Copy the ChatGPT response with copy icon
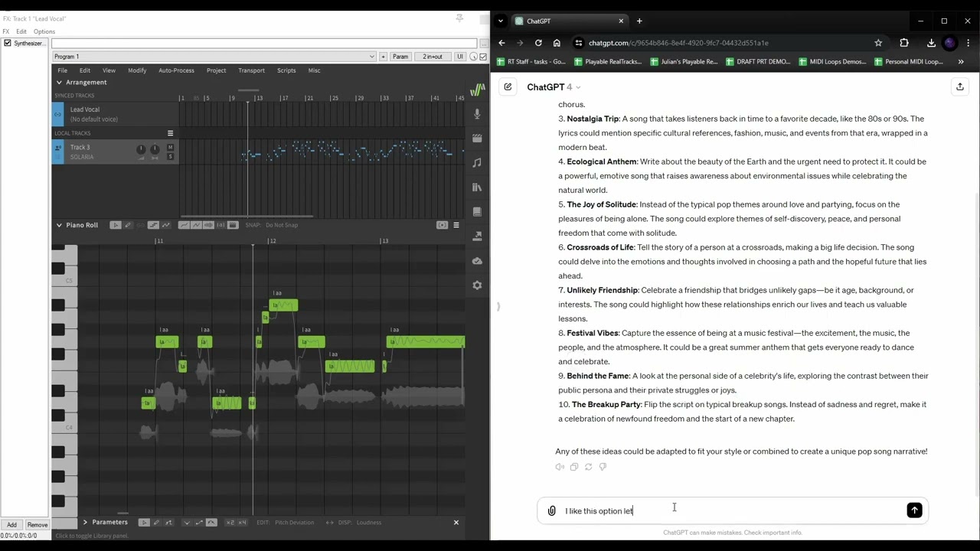 pyautogui.click(x=574, y=467)
